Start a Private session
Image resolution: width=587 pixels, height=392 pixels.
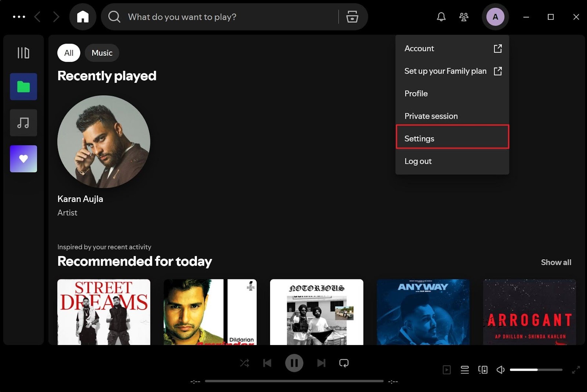click(x=452, y=116)
